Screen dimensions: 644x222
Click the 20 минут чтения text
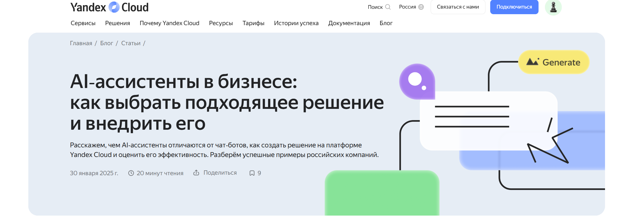click(x=160, y=173)
